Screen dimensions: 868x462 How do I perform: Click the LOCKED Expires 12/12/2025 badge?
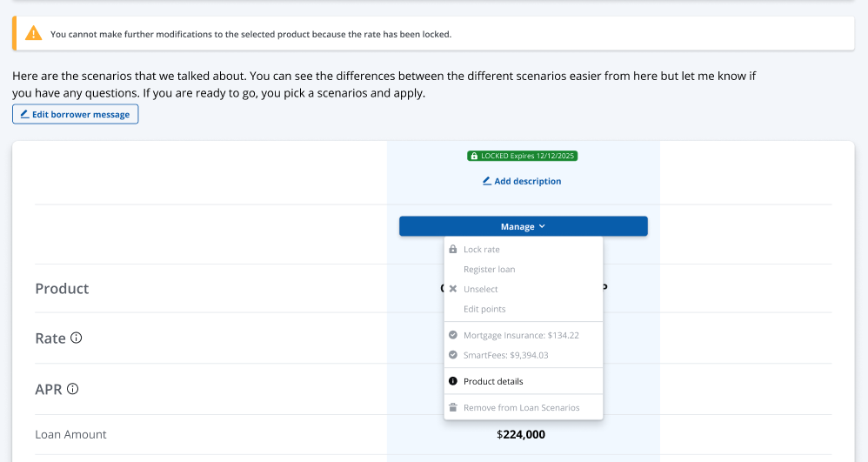(523, 157)
